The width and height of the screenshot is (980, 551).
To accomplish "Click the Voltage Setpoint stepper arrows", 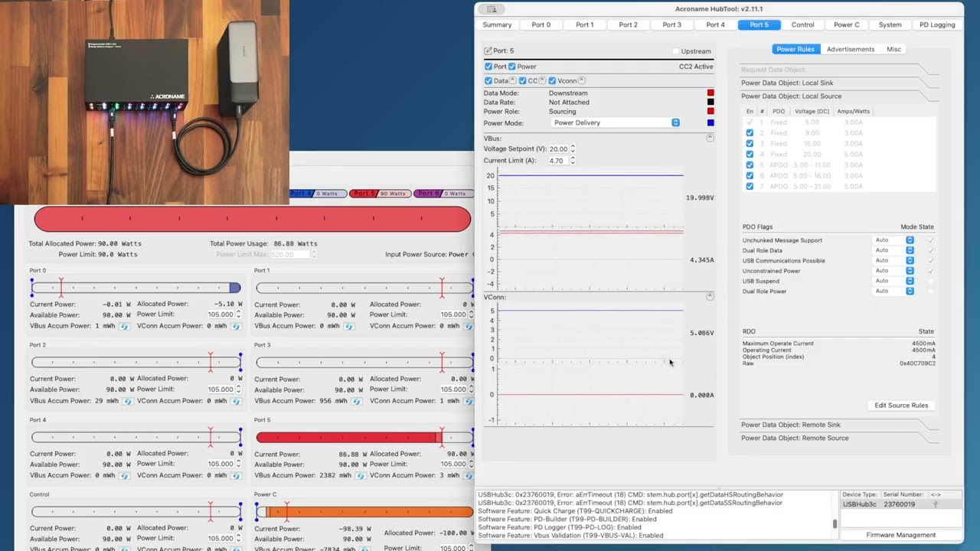I will click(573, 148).
